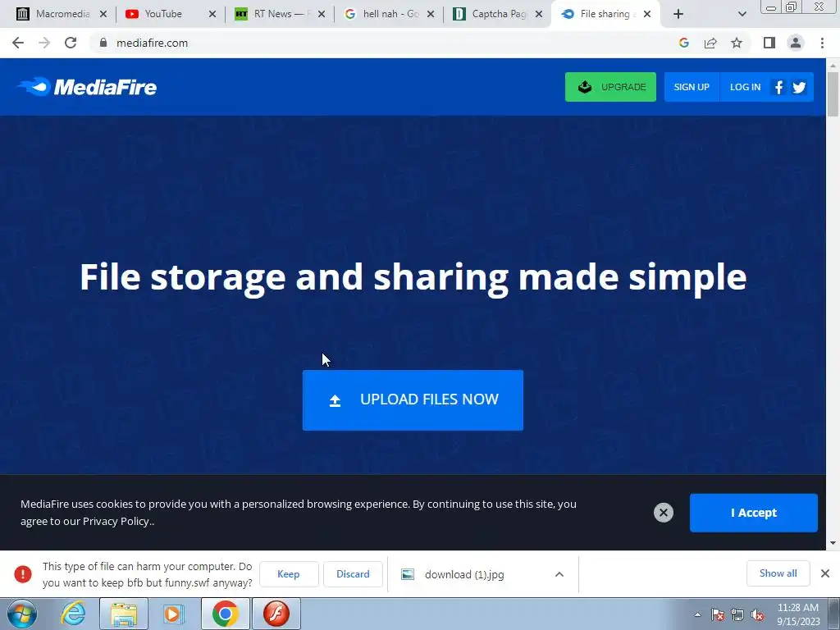Click the site lock icon

tap(103, 43)
